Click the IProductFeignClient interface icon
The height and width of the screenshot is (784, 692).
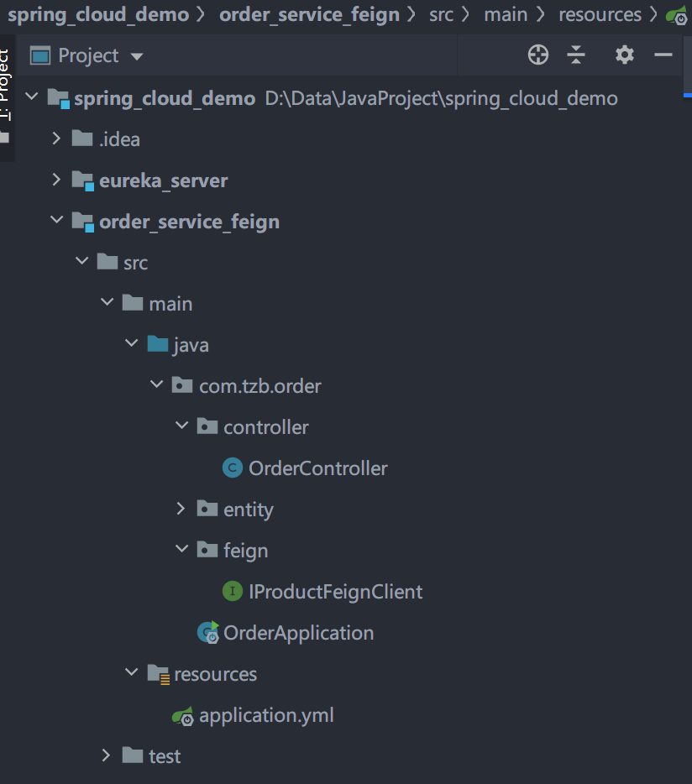click(x=232, y=592)
